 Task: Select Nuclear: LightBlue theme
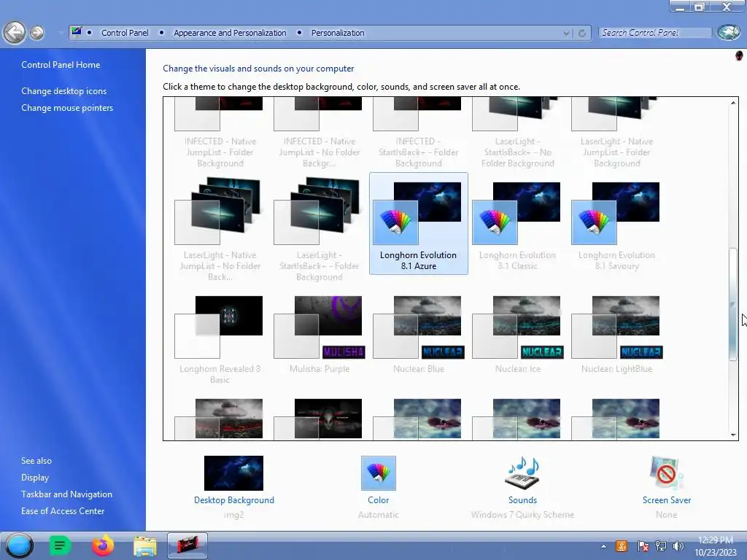pyautogui.click(x=616, y=334)
